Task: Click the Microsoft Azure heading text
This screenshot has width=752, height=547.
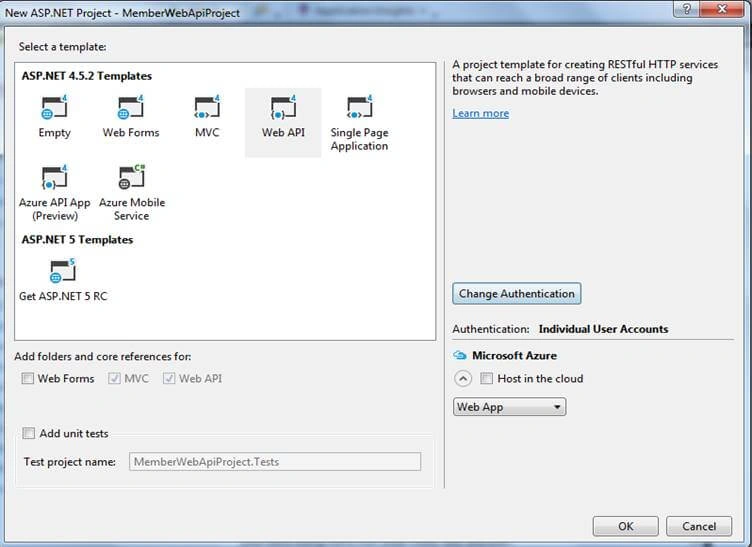Action: tap(514, 355)
